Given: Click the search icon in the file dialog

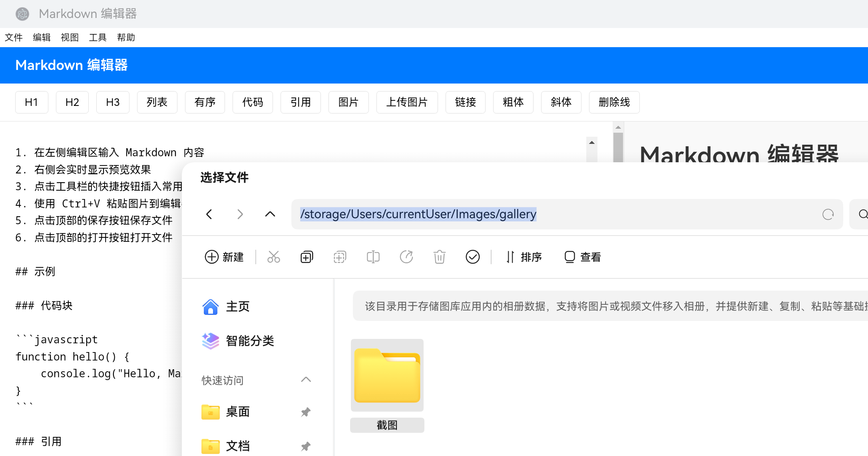Looking at the screenshot, I should coord(863,214).
